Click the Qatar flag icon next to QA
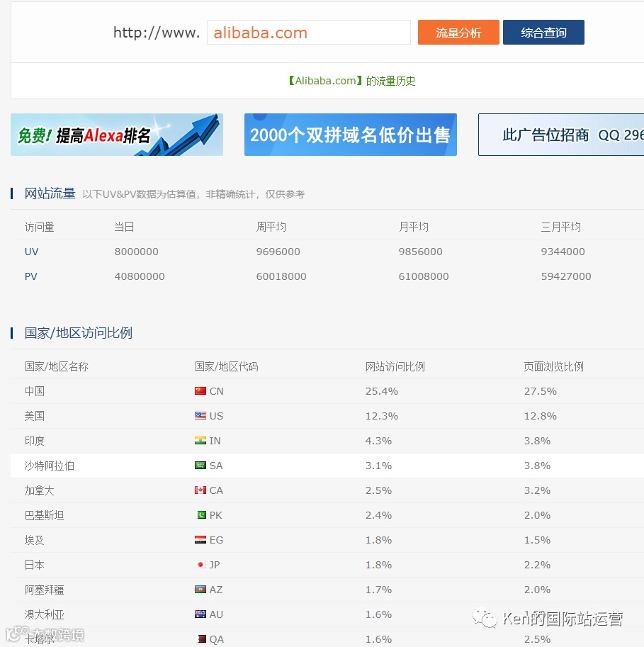 [202, 638]
